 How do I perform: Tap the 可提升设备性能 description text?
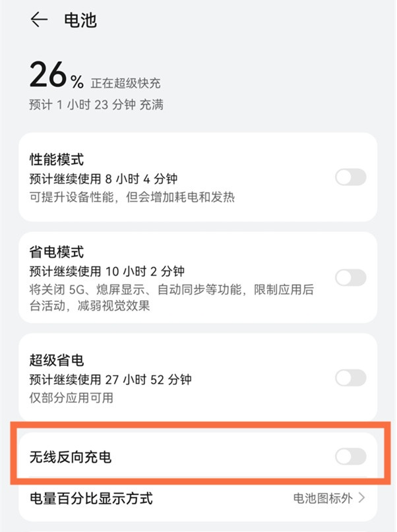[132, 196]
